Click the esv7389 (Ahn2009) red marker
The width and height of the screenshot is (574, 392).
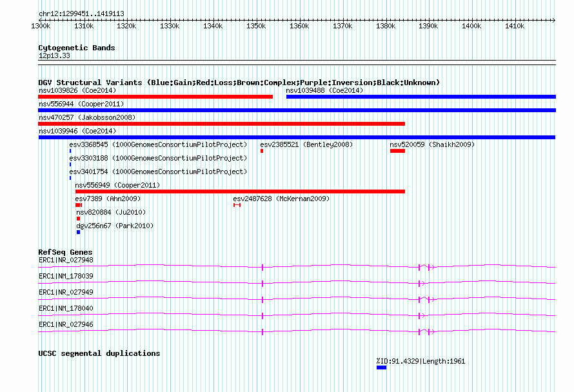(79, 205)
